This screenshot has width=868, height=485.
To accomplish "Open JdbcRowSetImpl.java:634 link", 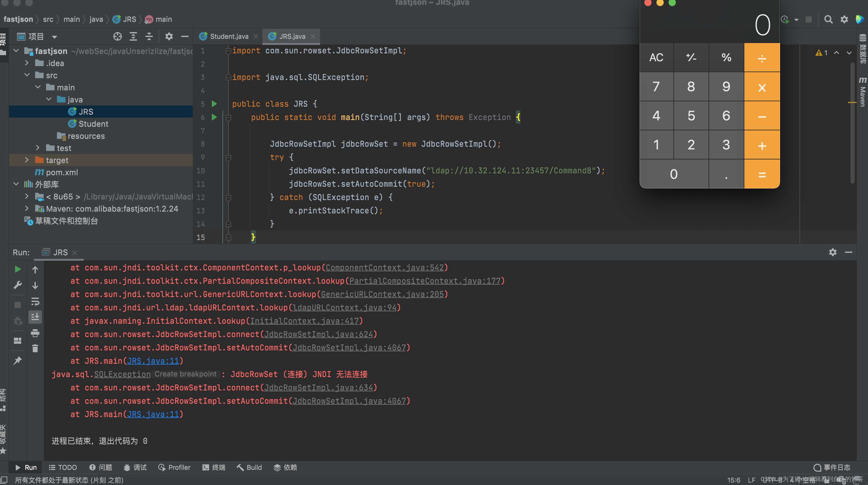I will tap(319, 388).
